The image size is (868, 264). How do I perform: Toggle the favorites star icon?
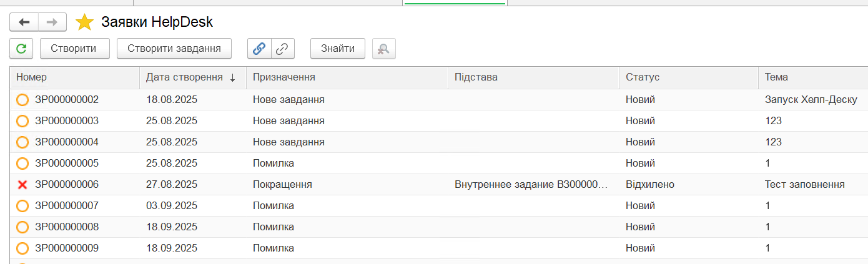pos(84,22)
